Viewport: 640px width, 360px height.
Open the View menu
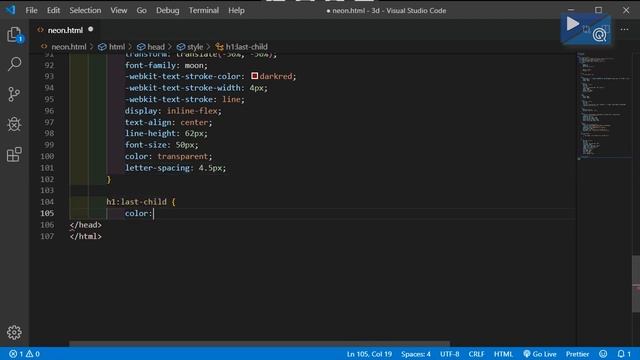click(x=119, y=11)
